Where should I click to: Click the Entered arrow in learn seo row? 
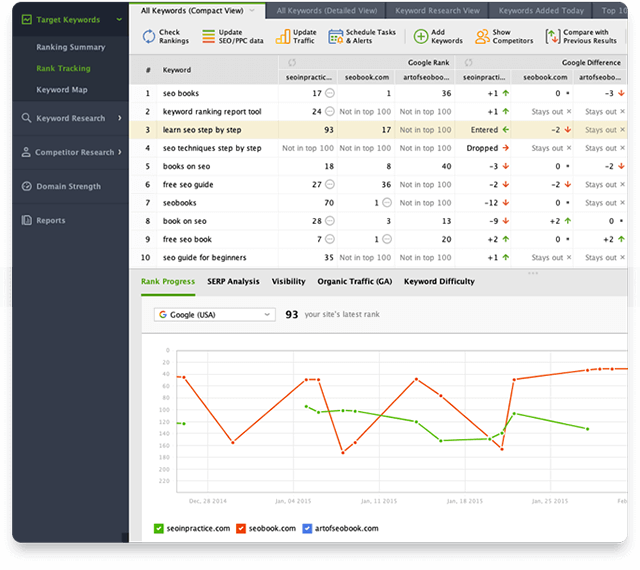point(506,129)
